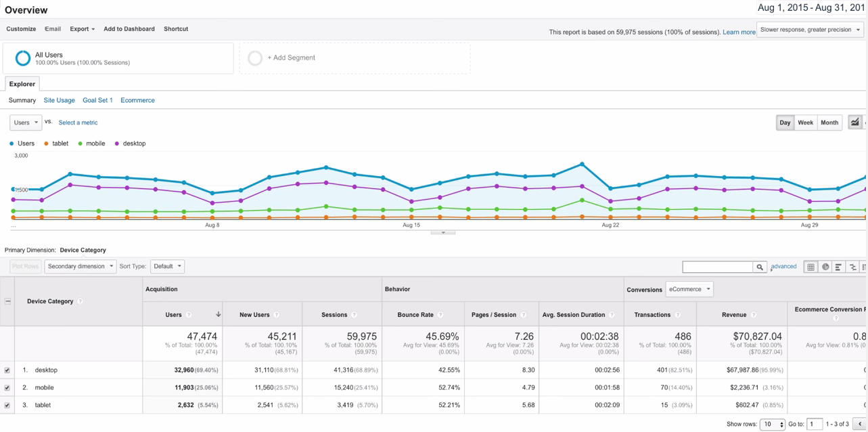Click the green mobile legend dot
This screenshot has width=868, height=432.
(x=80, y=144)
